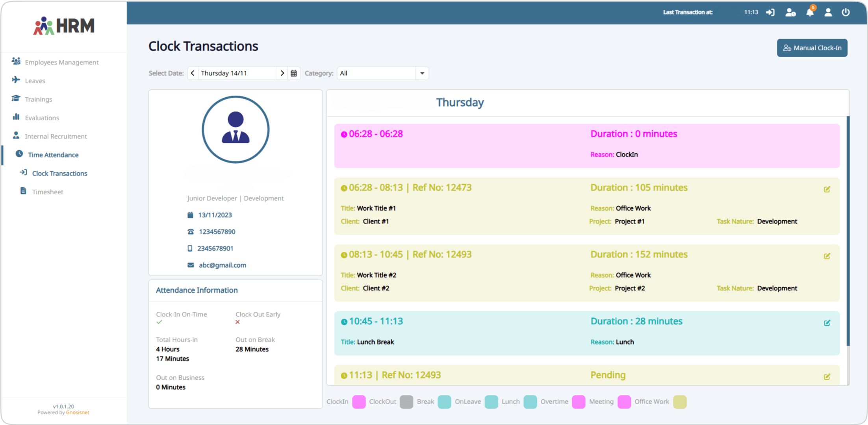This screenshot has height=425, width=868.
Task: Click the user settings icon in header
Action: click(x=790, y=12)
